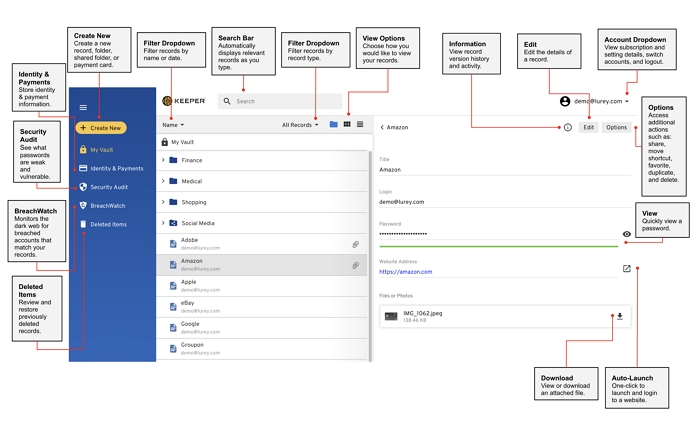Open the Apple record
The image size is (700, 432).
(262, 286)
